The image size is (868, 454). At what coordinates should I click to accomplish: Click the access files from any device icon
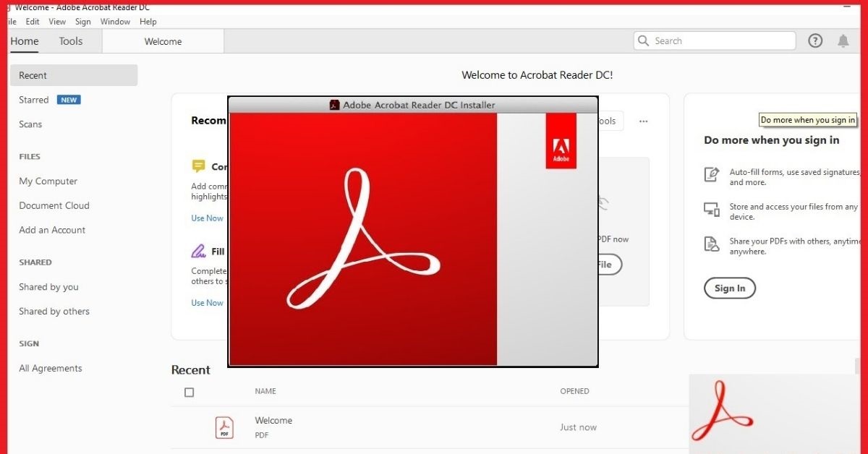click(x=711, y=210)
